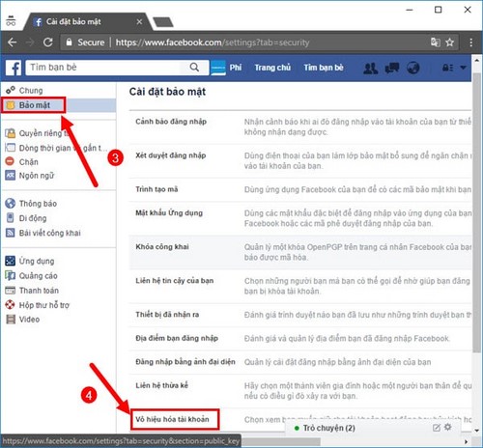Open Vô hiệu hóa tài khoản section
The image size is (483, 448).
[x=172, y=419]
